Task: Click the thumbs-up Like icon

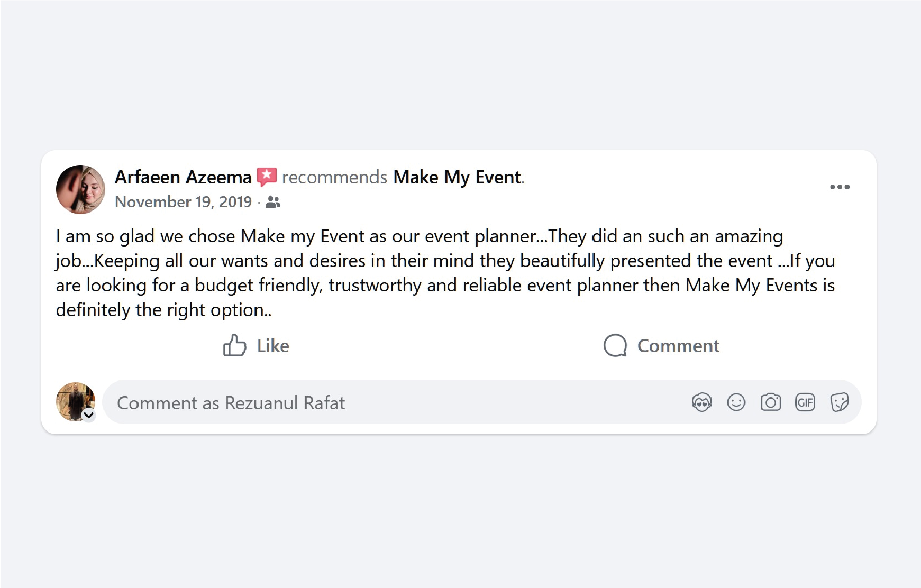Action: click(x=234, y=346)
